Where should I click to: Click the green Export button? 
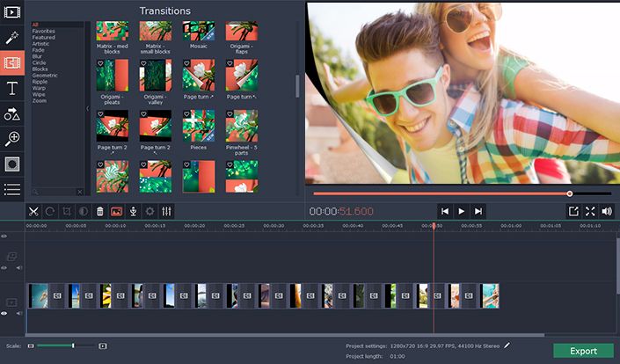(583, 351)
